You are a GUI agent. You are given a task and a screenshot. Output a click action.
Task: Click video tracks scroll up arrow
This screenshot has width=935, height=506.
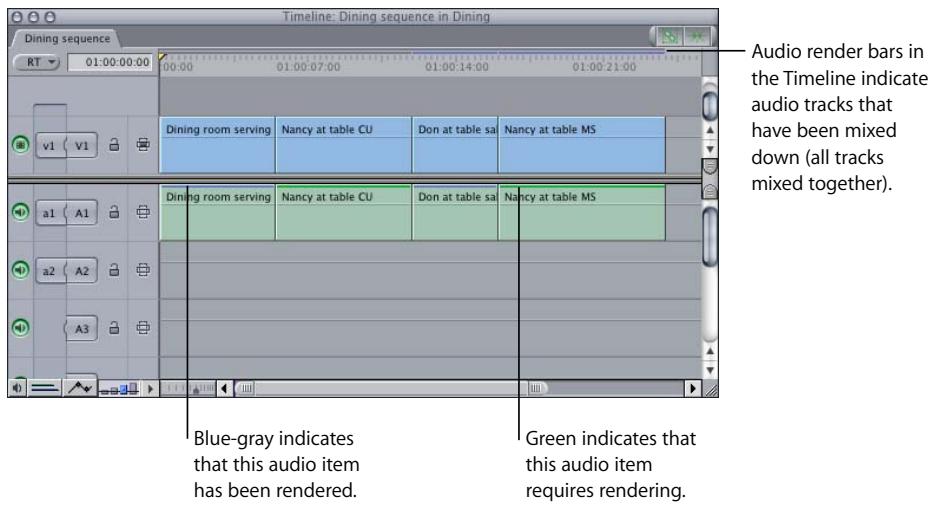point(710,130)
